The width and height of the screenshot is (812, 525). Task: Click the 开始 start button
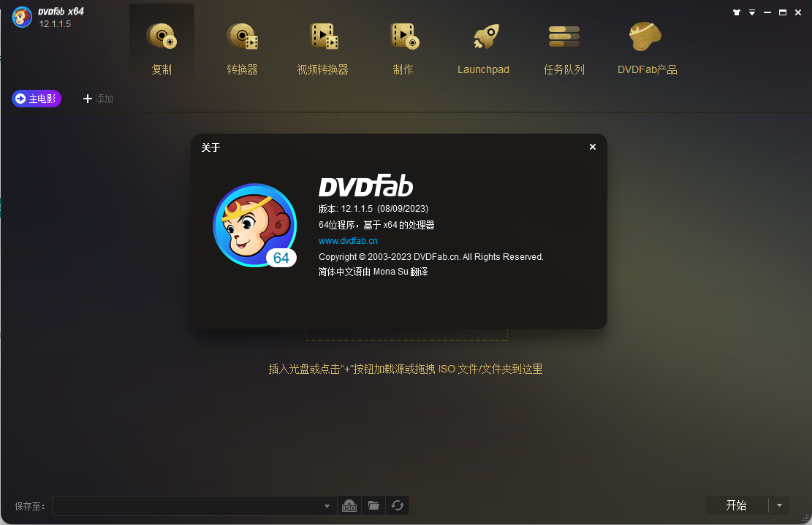tap(737, 505)
